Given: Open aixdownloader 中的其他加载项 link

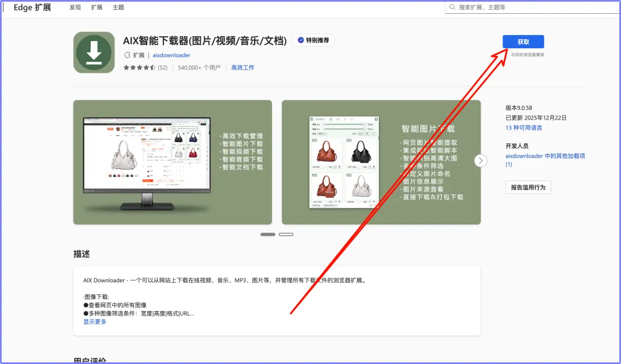Looking at the screenshot, I should pyautogui.click(x=545, y=160).
